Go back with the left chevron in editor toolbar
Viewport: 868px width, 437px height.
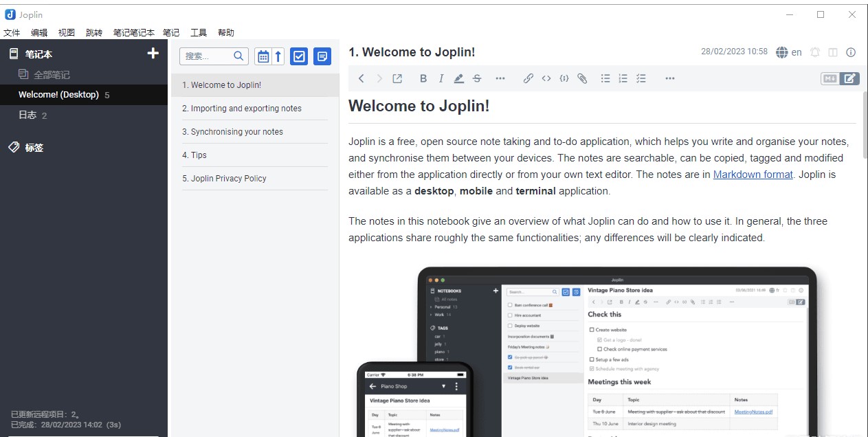coord(361,78)
